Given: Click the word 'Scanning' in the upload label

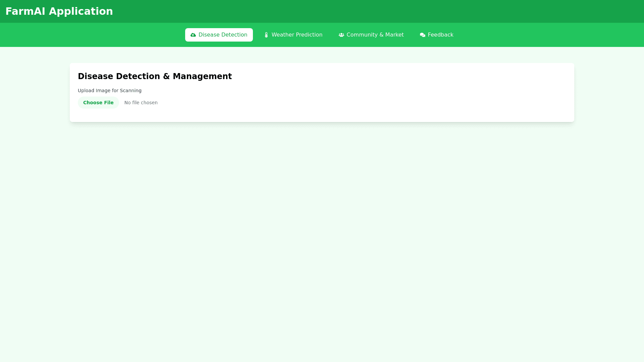Looking at the screenshot, I should click(131, 90).
